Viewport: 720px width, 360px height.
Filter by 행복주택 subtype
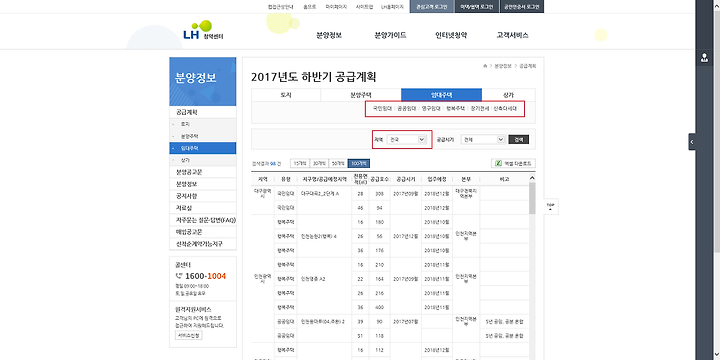[x=456, y=109]
